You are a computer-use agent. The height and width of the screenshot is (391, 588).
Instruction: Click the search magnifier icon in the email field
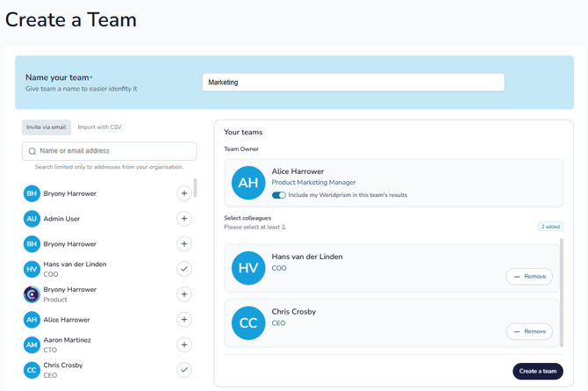32,151
